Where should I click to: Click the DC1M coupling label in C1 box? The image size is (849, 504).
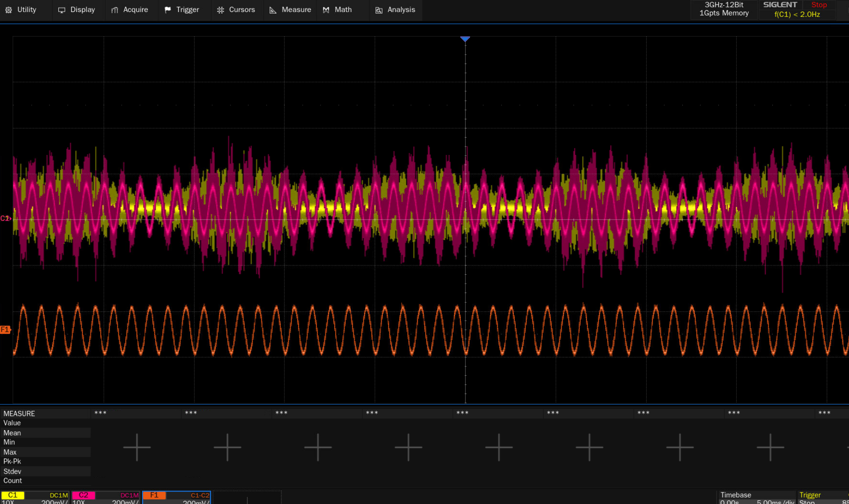[x=58, y=495]
